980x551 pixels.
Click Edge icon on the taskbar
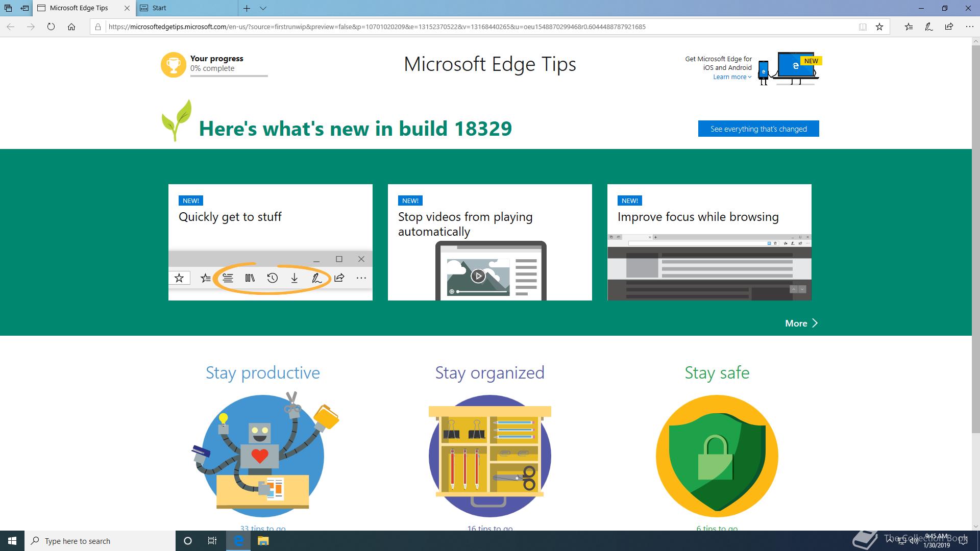[238, 541]
